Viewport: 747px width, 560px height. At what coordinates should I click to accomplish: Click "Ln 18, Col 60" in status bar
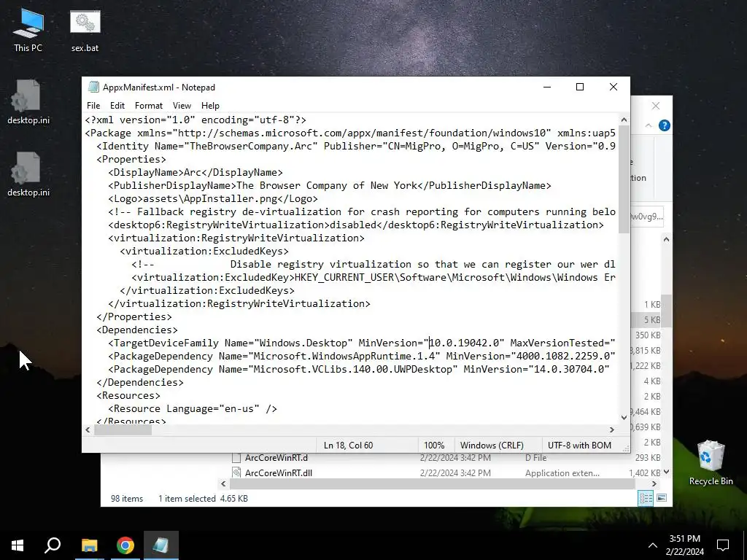tap(348, 446)
